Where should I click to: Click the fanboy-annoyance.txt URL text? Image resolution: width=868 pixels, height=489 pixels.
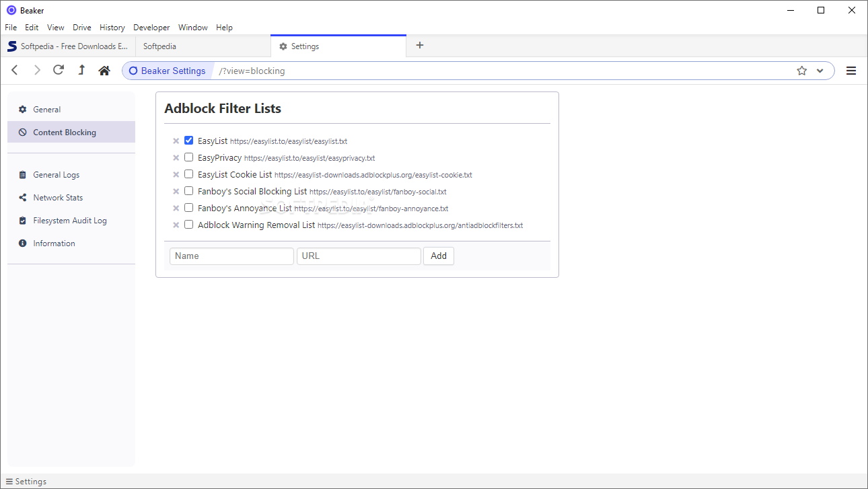click(371, 209)
